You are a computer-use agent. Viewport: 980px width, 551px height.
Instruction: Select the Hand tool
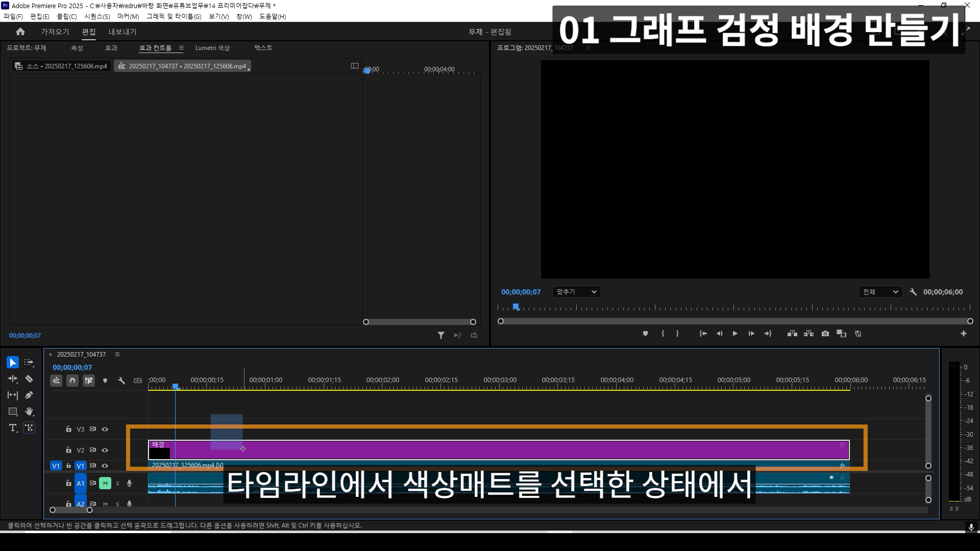coord(29,411)
